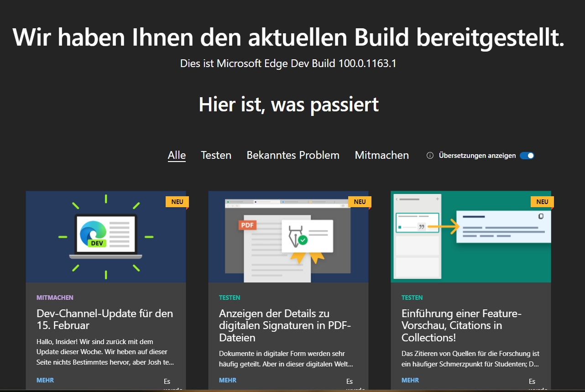The width and height of the screenshot is (585, 392).
Task: Click the 'Hallo, Insider!' description text
Action: pos(105,352)
